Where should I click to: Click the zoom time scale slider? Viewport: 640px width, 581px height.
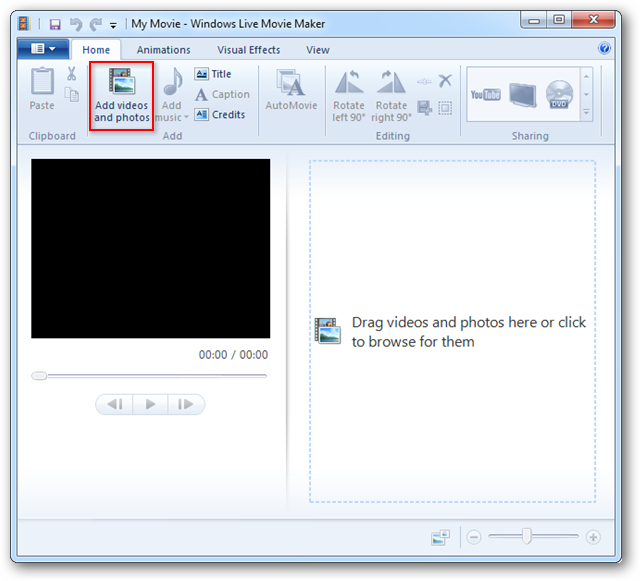coord(528,537)
